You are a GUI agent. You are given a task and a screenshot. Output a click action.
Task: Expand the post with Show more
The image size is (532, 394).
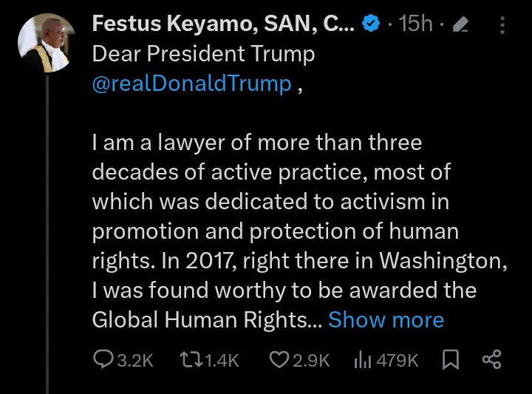[386, 320]
